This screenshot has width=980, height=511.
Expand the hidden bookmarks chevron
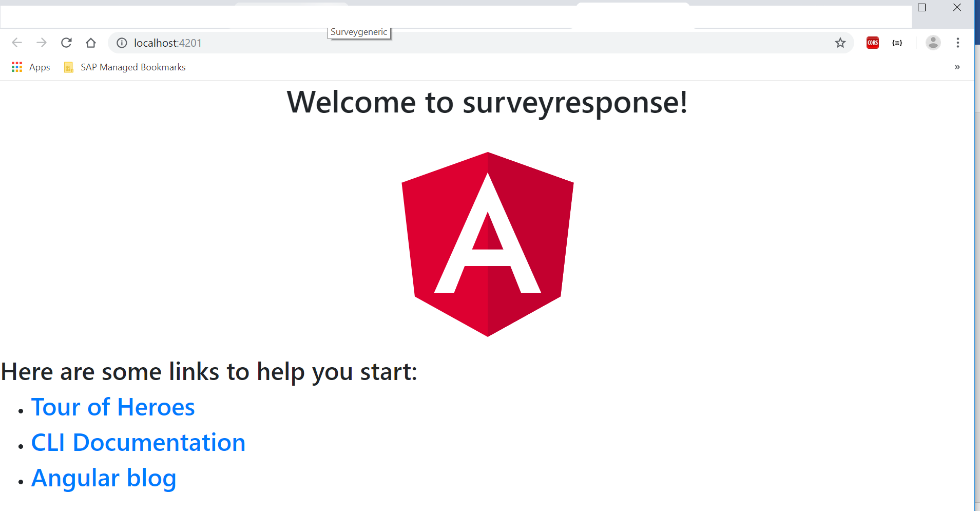coord(957,67)
